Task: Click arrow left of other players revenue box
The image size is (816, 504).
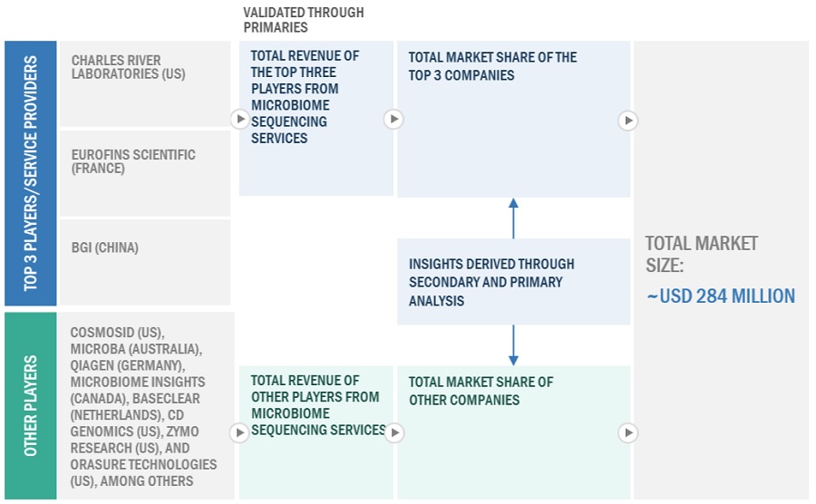Action: 239,433
